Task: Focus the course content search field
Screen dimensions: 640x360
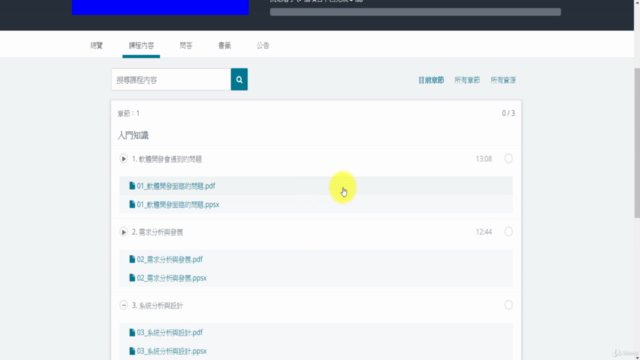Action: tap(171, 80)
